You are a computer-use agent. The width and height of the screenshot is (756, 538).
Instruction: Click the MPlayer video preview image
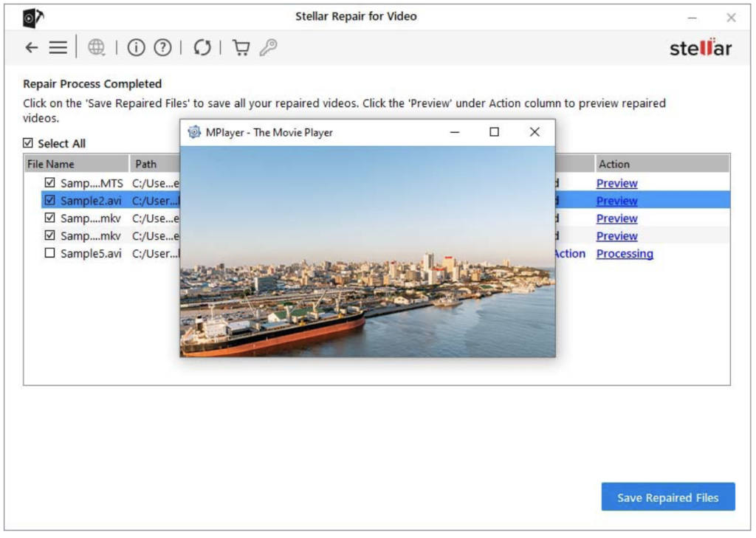tap(367, 251)
